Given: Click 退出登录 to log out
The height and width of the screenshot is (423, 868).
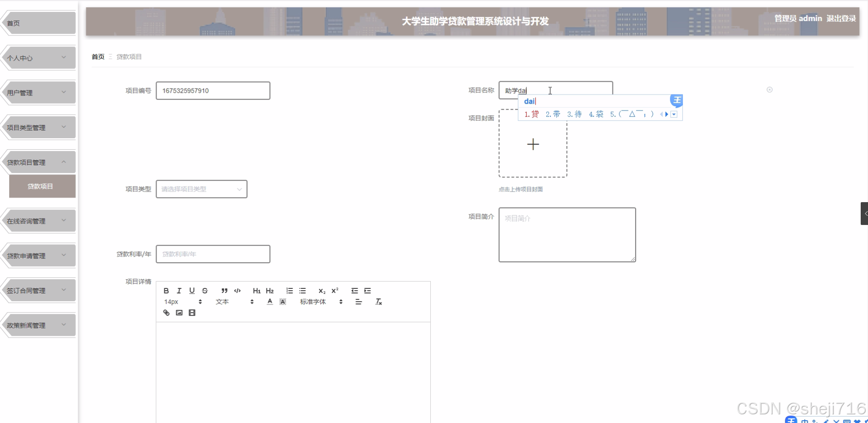Looking at the screenshot, I should pos(841,18).
